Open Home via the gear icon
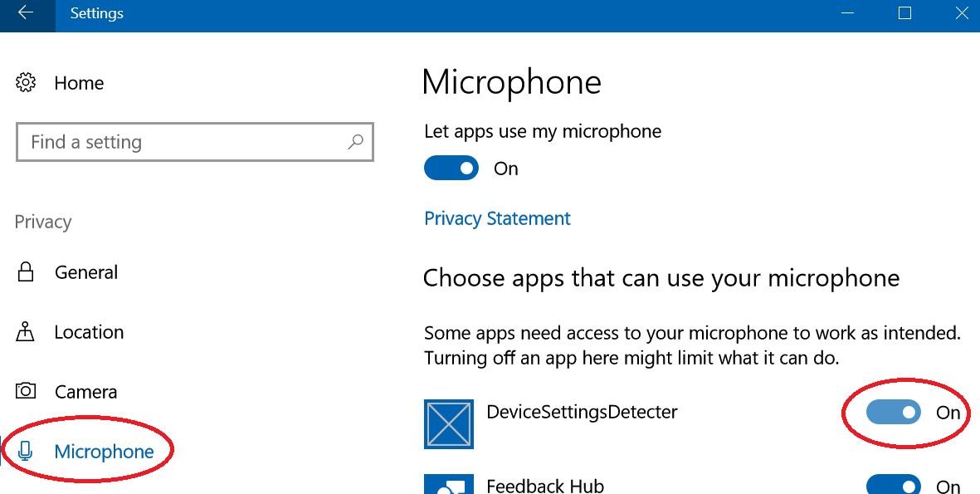Viewport: 980px width, 494px height. (x=26, y=82)
